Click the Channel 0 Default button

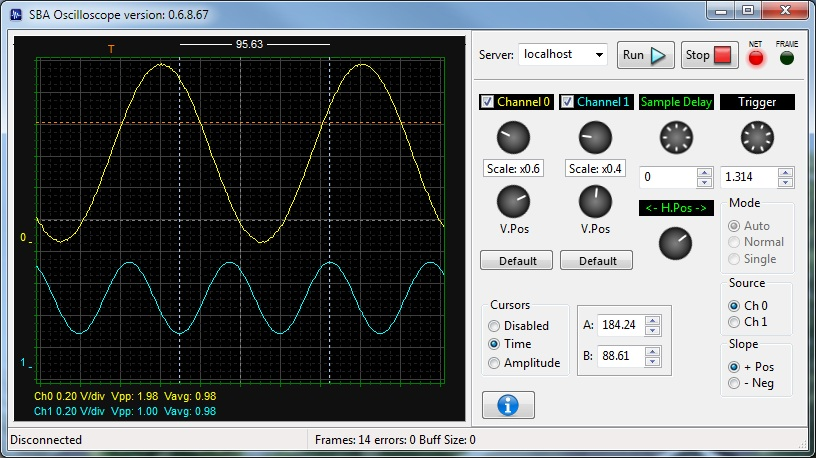point(516,260)
